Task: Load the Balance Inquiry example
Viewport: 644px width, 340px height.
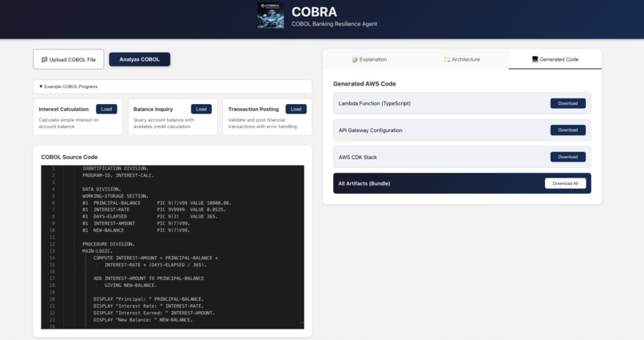Action: (x=201, y=109)
